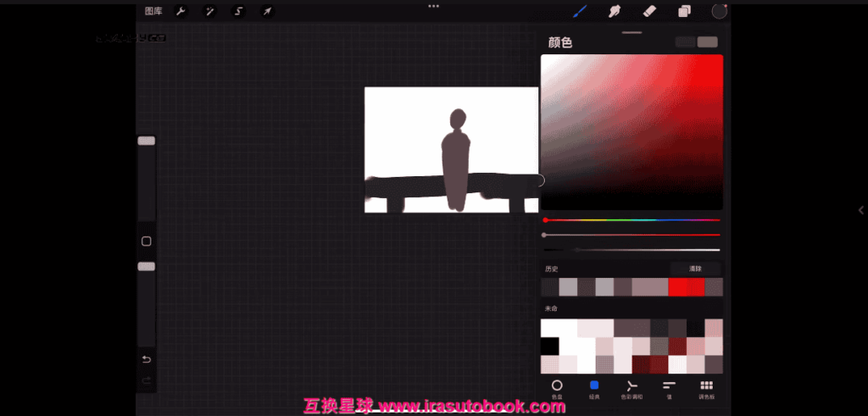Select the Smudge tool
The height and width of the screenshot is (416, 868).
tap(615, 11)
